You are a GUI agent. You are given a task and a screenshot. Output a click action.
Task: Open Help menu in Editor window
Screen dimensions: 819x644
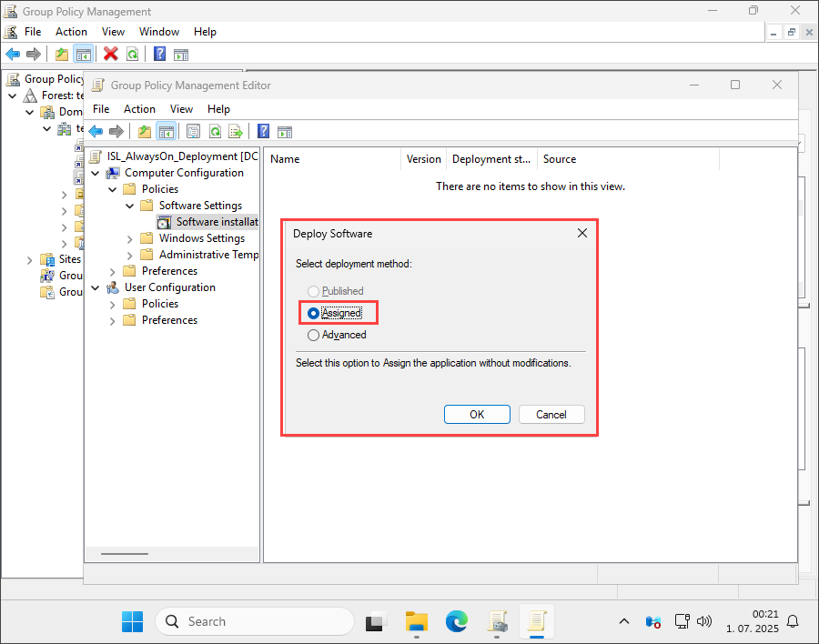218,108
